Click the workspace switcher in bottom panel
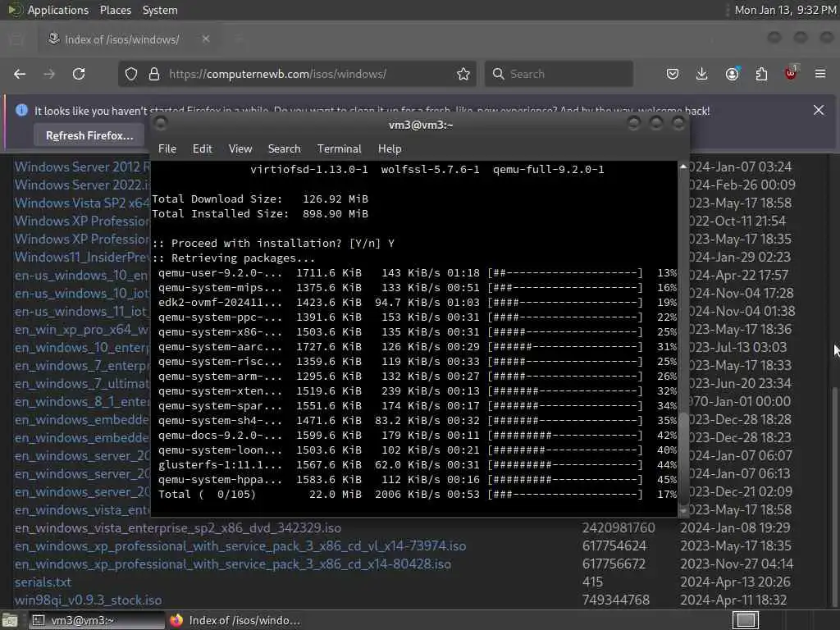The width and height of the screenshot is (840, 630). pyautogui.click(x=745, y=620)
